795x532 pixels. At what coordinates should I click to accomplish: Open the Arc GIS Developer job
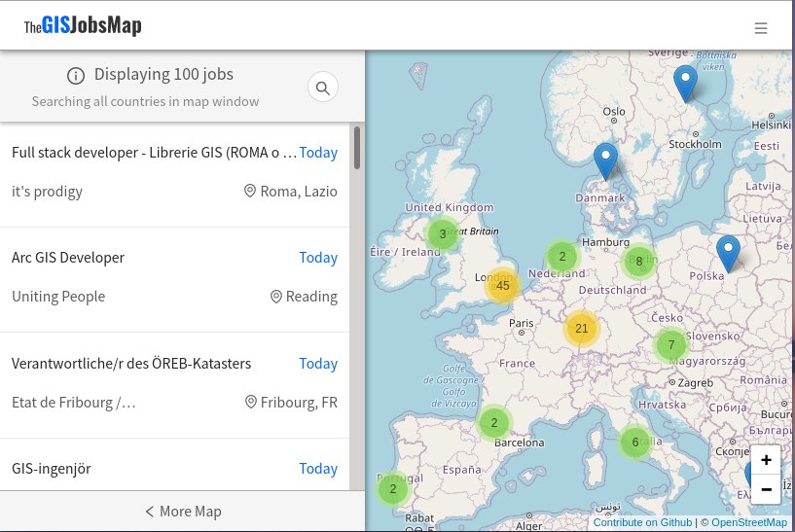(174, 280)
